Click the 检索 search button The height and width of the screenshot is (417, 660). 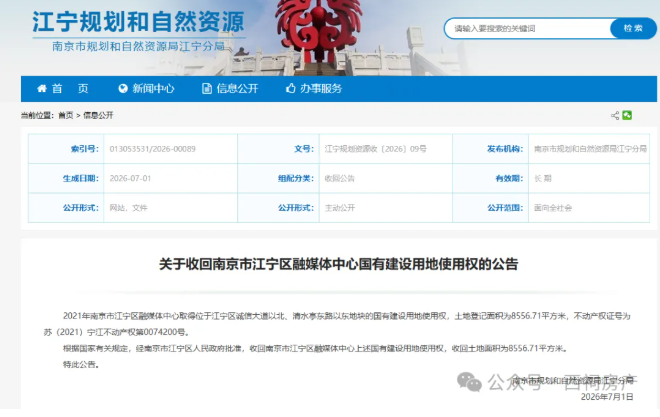633,28
